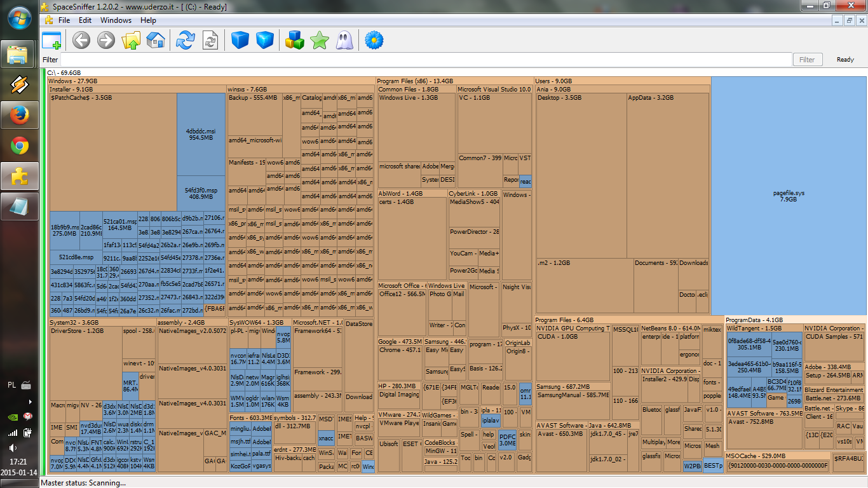This screenshot has height=488, width=868.
Task: Click the SamsungManual - 585.7MB folder block
Action: pos(573,405)
